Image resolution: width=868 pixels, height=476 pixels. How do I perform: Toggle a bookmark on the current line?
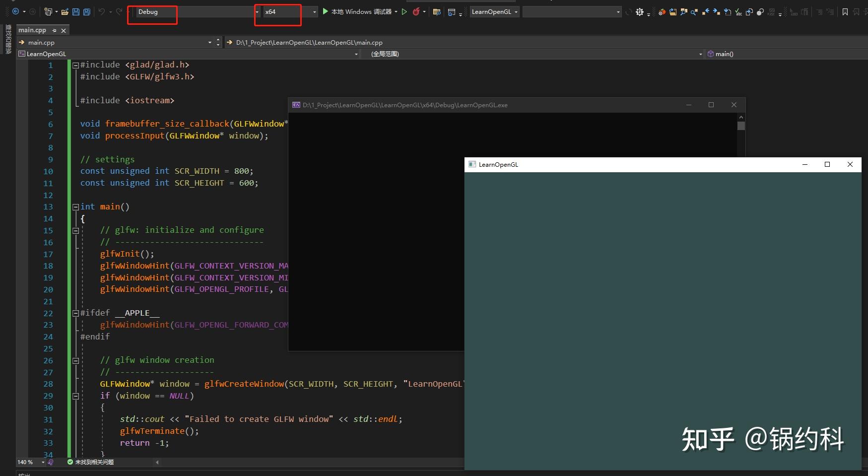point(845,11)
